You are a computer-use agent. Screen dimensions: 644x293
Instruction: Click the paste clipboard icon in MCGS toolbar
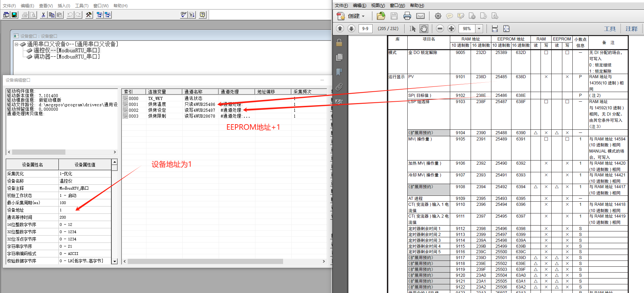(60, 15)
